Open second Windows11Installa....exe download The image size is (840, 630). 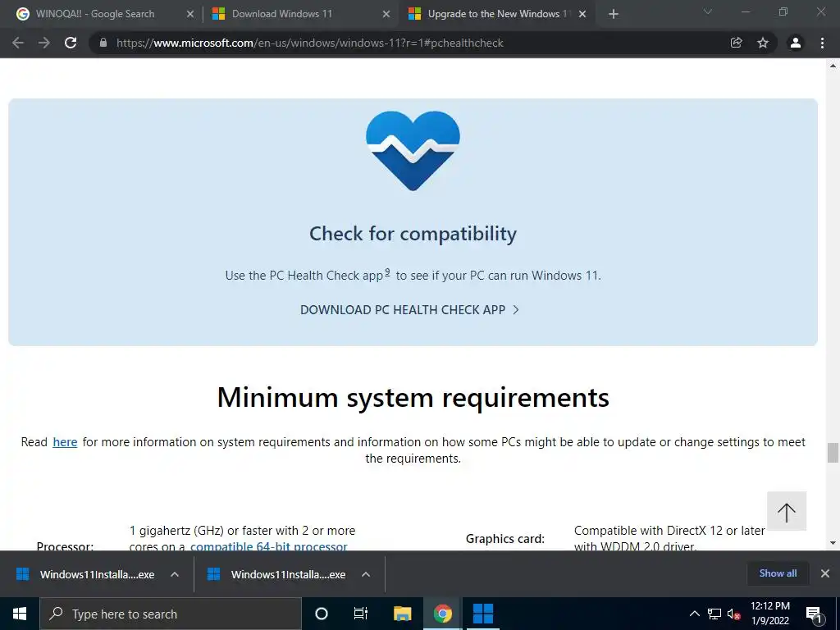click(276, 574)
